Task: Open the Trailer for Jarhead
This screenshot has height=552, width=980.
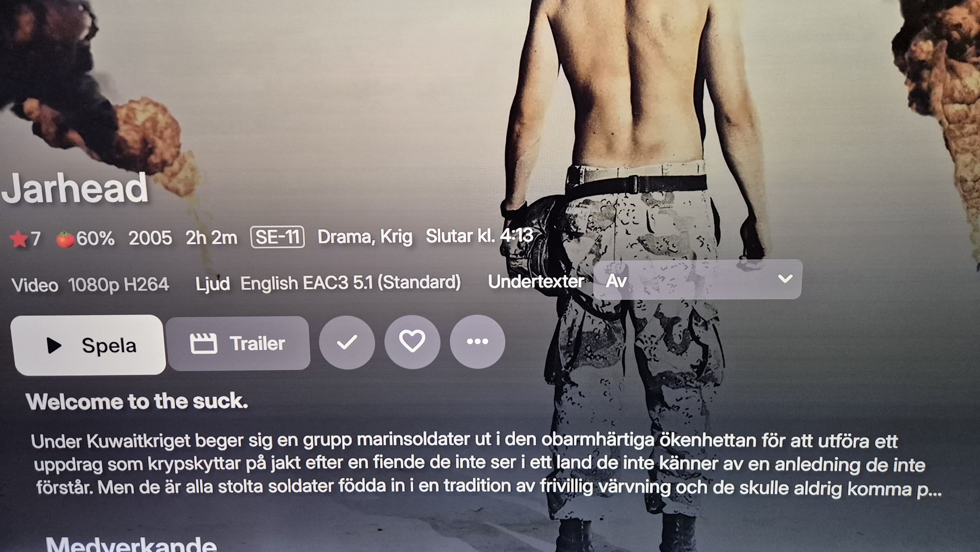Action: click(238, 343)
